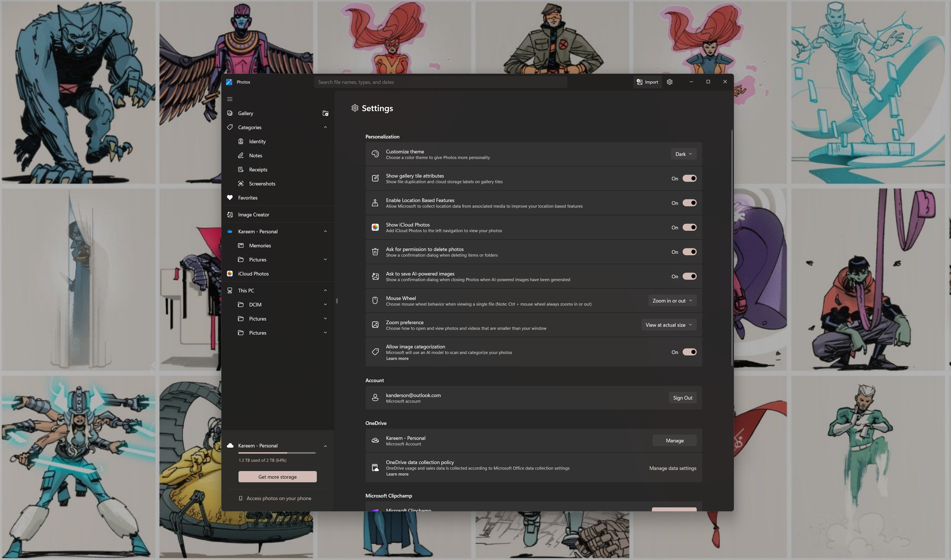951x560 pixels.
Task: Click the Zoom preference icon
Action: pyautogui.click(x=375, y=325)
